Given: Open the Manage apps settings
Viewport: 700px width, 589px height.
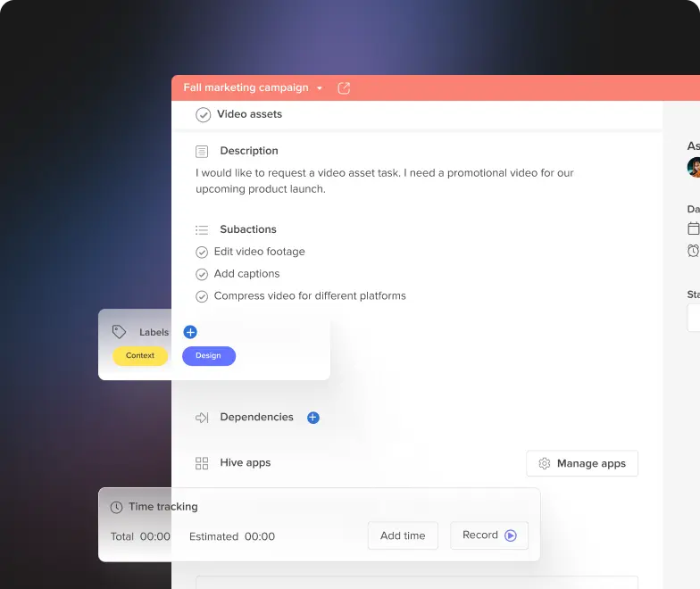Looking at the screenshot, I should (x=582, y=463).
